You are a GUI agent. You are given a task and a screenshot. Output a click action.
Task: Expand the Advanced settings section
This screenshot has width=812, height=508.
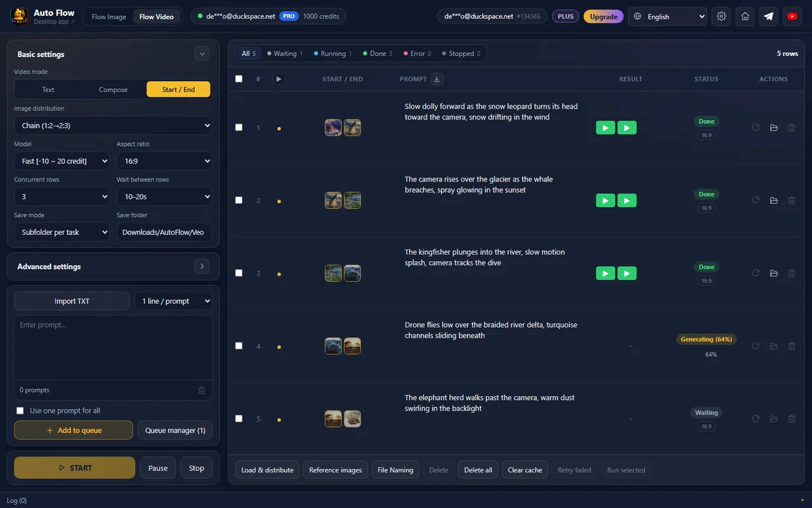coord(202,267)
